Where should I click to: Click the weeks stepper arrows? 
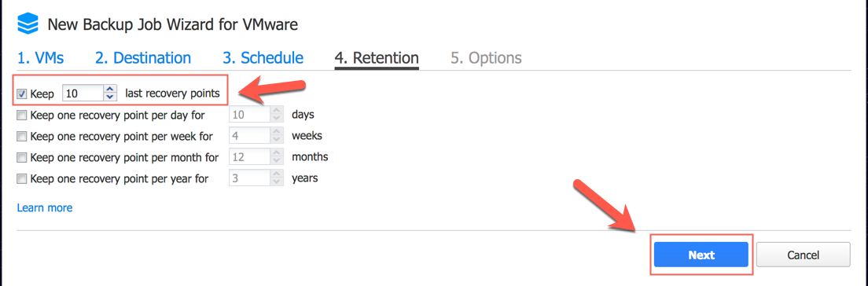click(277, 136)
